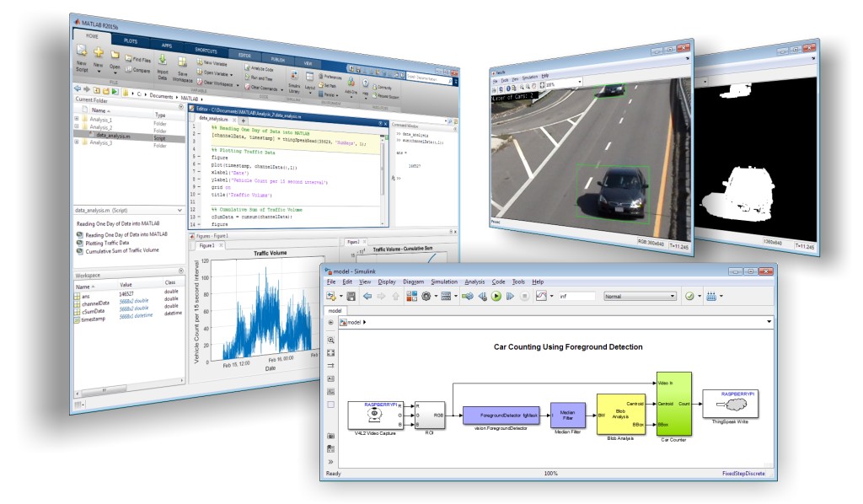Open Library Browser in Simulink toolbar
The image size is (863, 504).
tap(411, 296)
